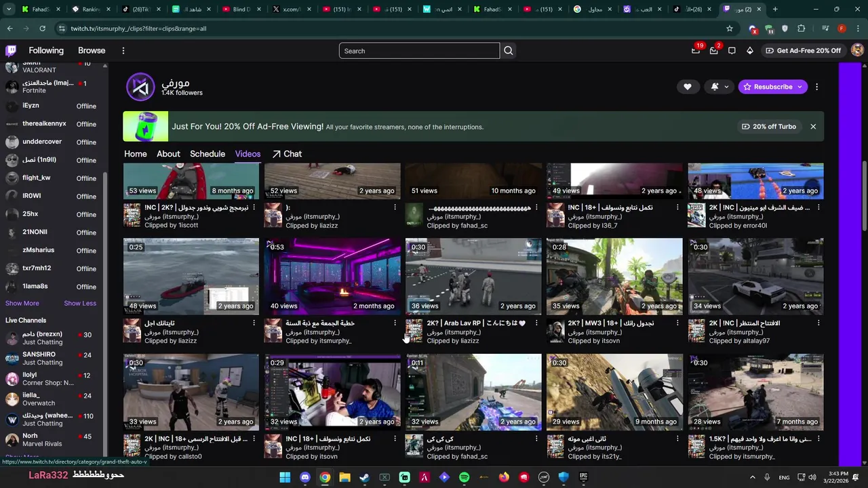Open the Whispers chat bubble icon
This screenshot has height=488, width=868.
pyautogui.click(x=732, y=51)
